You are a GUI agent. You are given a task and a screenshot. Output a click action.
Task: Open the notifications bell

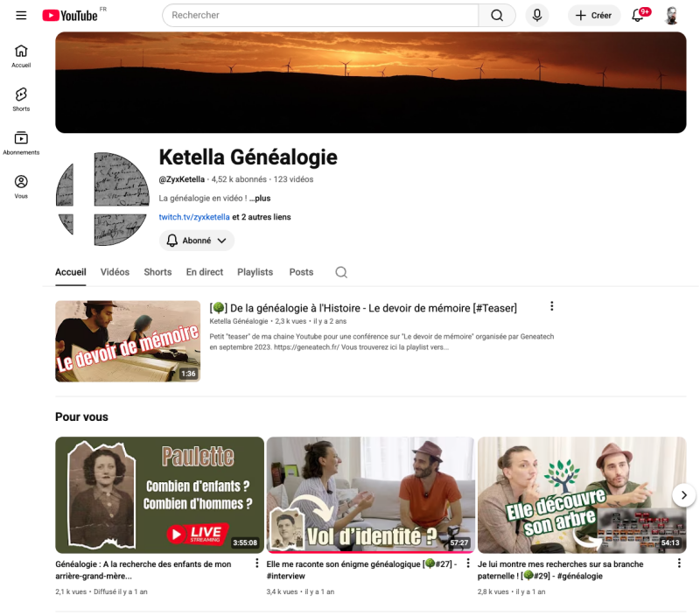click(x=639, y=16)
